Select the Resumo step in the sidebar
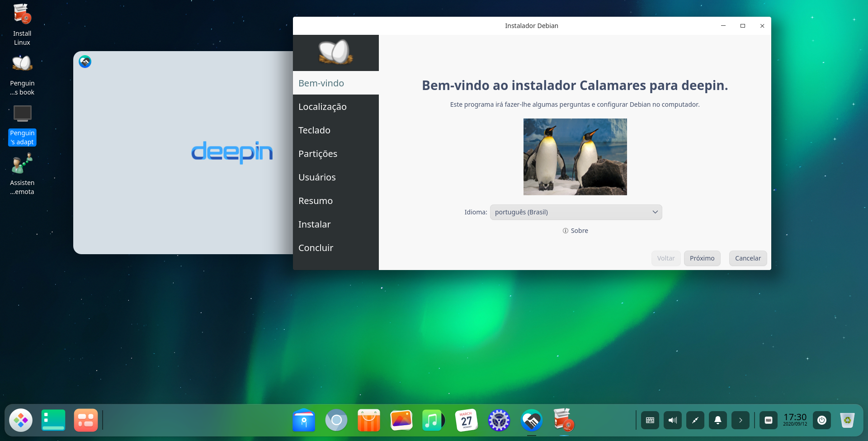 336,201
